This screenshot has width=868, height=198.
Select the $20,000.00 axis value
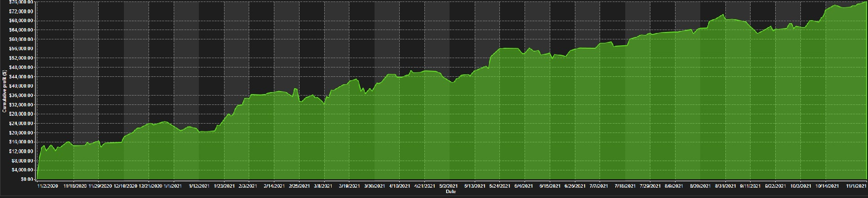tap(21, 132)
